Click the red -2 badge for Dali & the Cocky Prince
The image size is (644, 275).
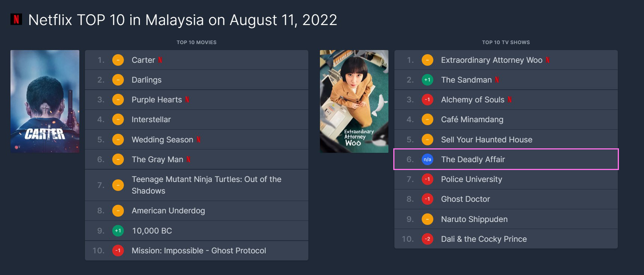coord(427,239)
